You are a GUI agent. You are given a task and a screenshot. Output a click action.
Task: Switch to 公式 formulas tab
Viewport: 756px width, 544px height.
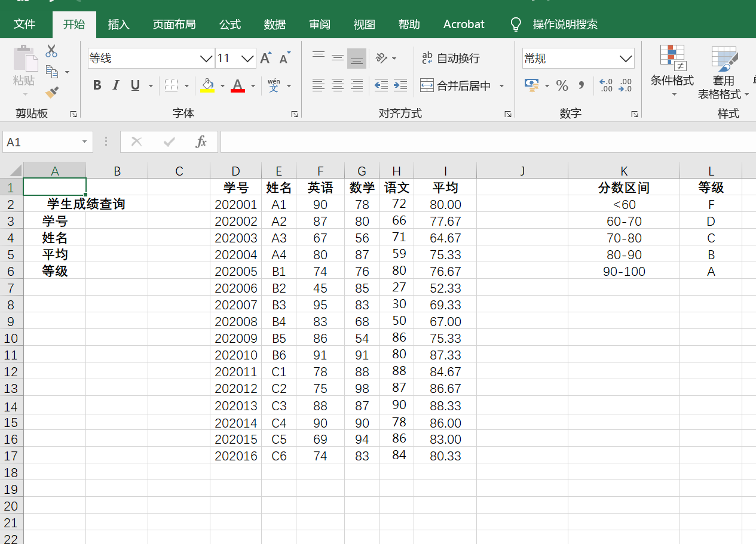(230, 24)
